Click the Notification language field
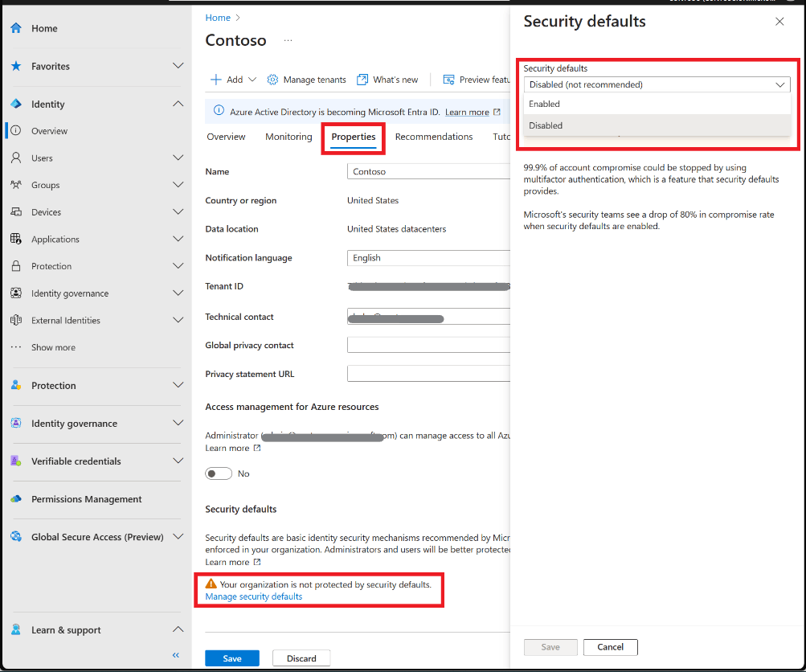This screenshot has width=806, height=672. pos(428,257)
